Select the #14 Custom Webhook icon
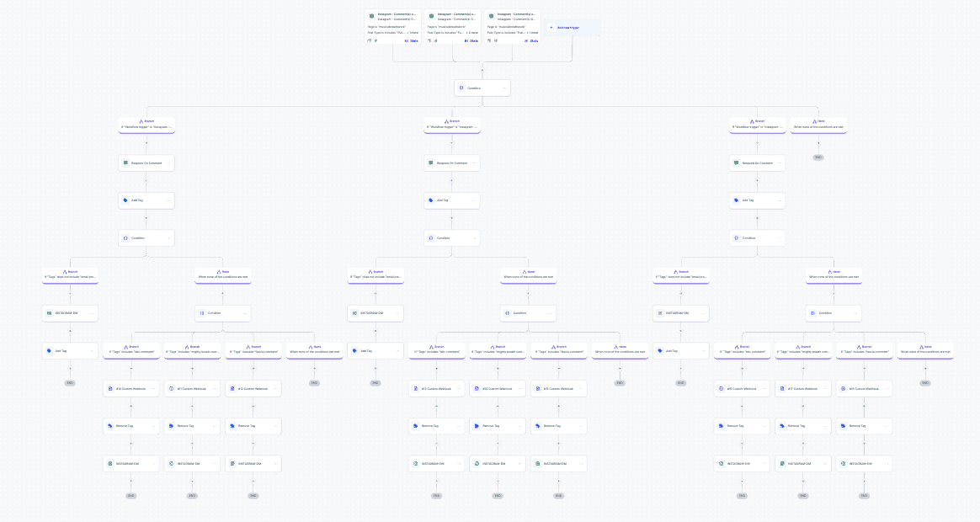This screenshot has height=522, width=980. [477, 388]
